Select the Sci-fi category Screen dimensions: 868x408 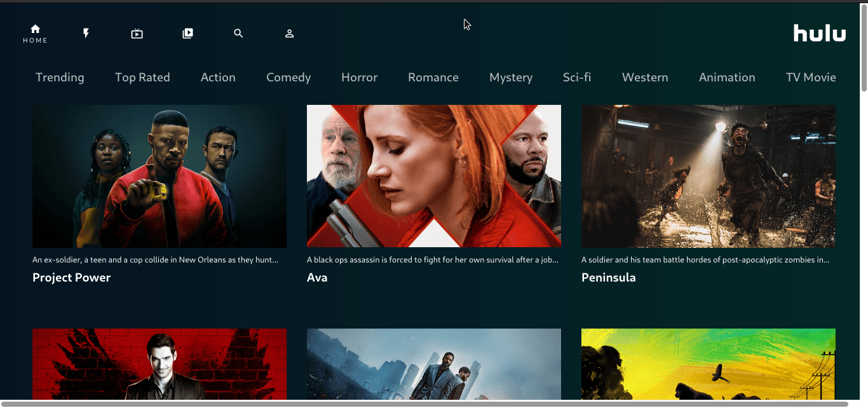point(577,78)
